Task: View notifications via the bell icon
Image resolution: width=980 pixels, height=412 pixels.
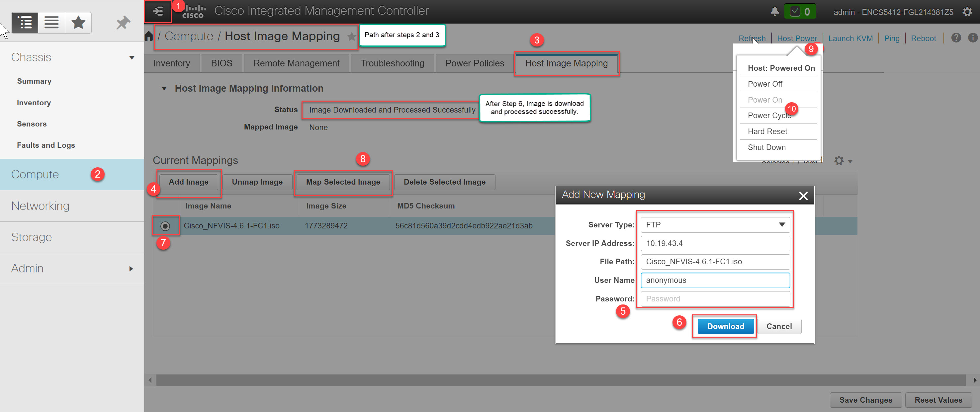Action: 774,11
